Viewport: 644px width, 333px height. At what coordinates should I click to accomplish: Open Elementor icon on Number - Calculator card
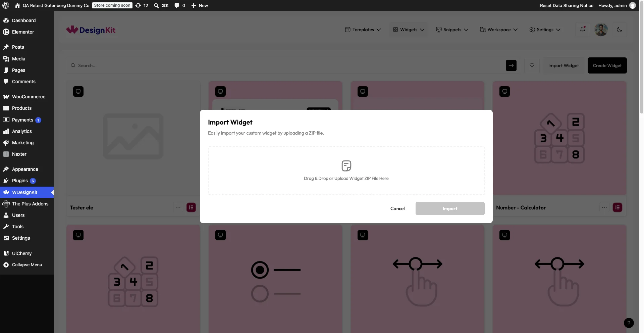(618, 207)
